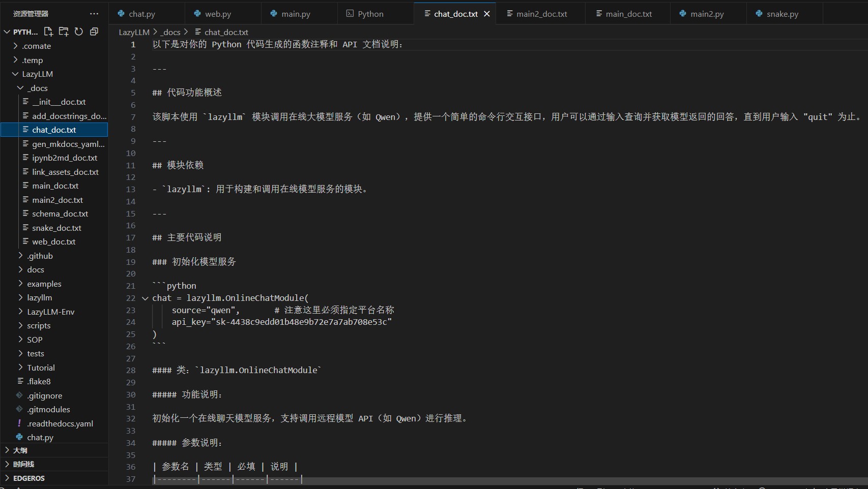Open snake_doc.txt in the file tree
The height and width of the screenshot is (489, 868).
tap(54, 228)
